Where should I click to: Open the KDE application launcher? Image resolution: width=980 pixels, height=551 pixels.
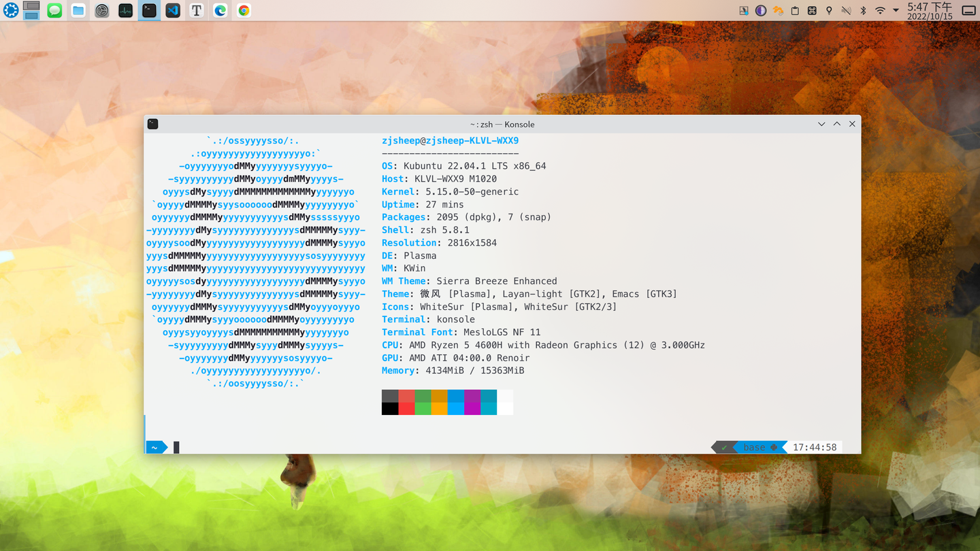click(11, 10)
